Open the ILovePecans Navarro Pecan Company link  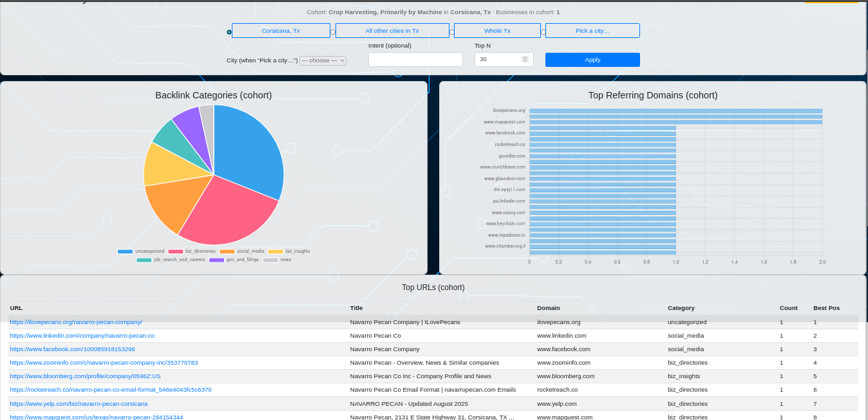(x=76, y=322)
